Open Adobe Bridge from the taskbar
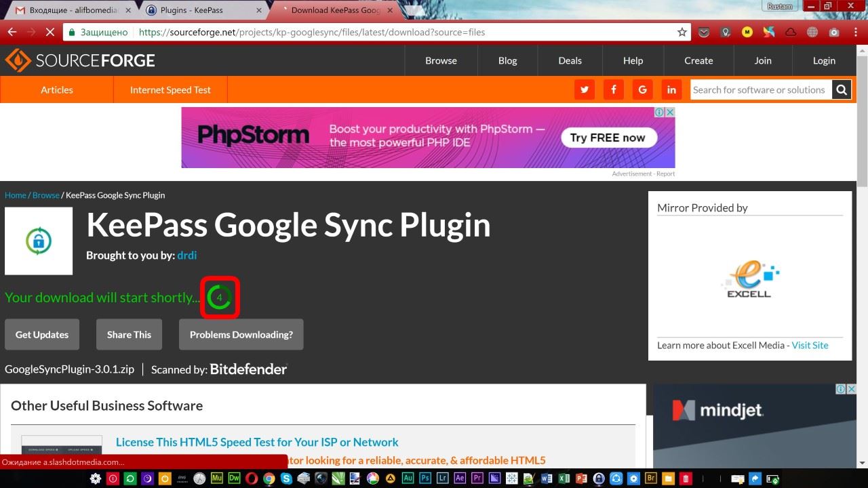 click(651, 479)
